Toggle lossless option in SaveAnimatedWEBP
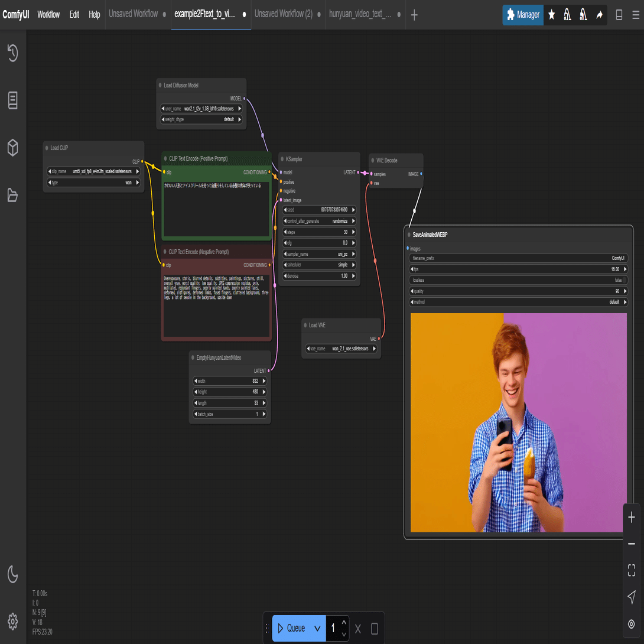Screen dimensions: 644x644 pyautogui.click(x=518, y=279)
